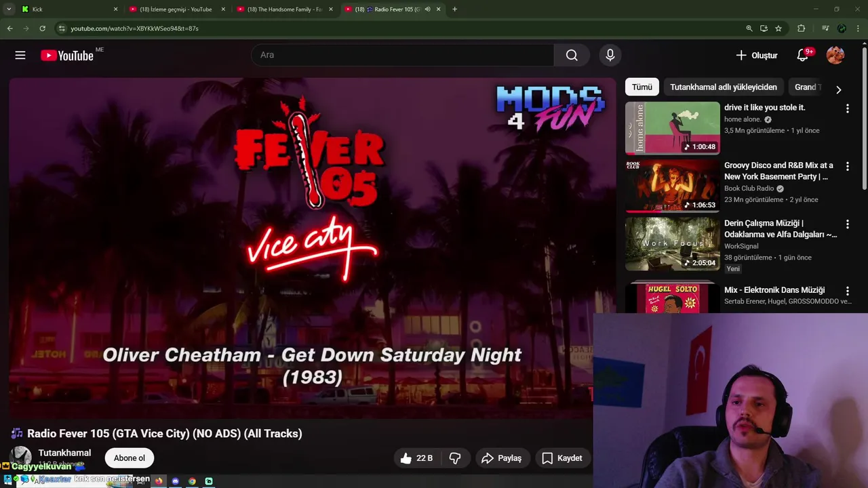Open site information icon in address bar

coord(62,28)
